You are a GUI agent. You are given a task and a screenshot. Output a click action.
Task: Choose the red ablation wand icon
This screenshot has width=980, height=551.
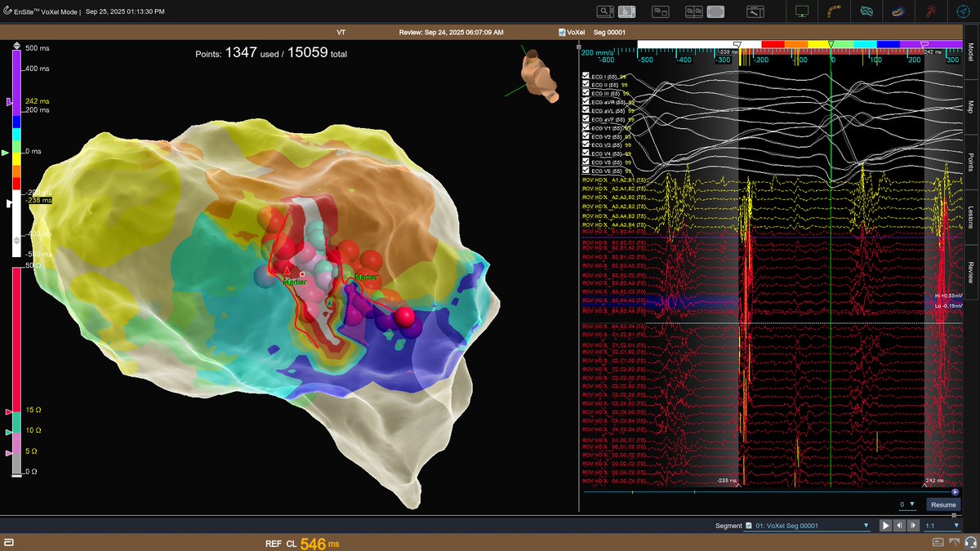coord(931,11)
